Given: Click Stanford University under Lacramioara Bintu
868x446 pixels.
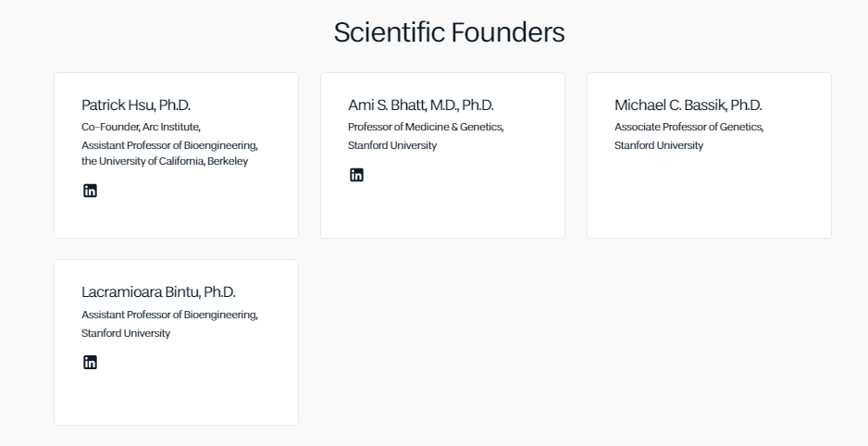Looking at the screenshot, I should click(126, 333).
